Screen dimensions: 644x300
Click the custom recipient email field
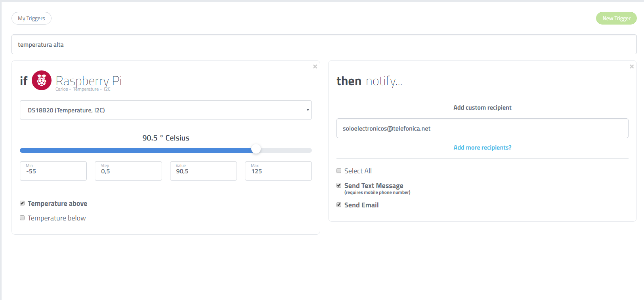[482, 128]
